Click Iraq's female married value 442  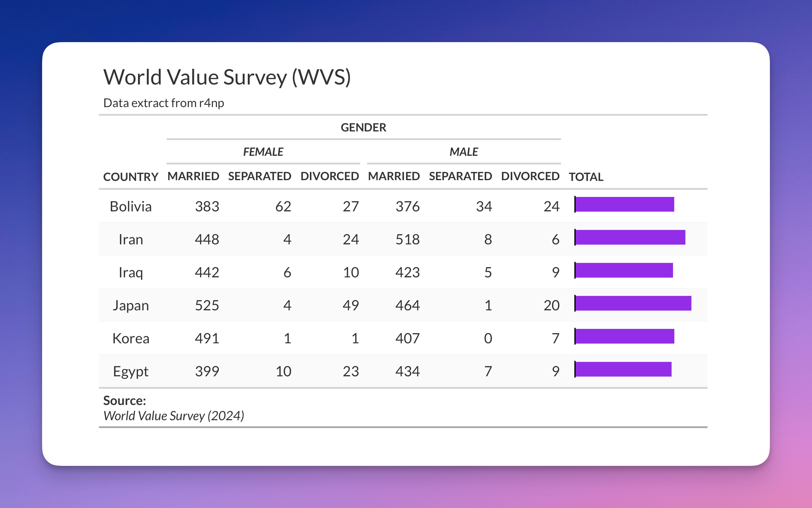click(x=207, y=272)
